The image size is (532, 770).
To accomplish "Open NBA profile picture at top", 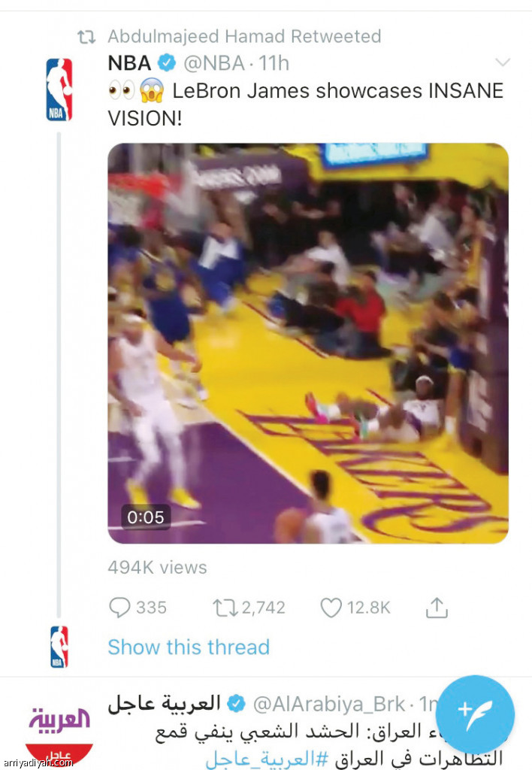I will point(59,89).
